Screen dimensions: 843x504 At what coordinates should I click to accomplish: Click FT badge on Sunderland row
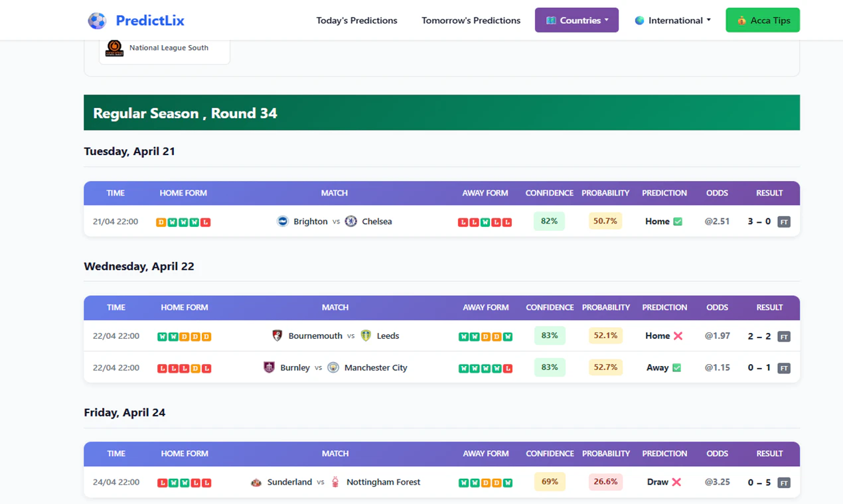point(784,483)
